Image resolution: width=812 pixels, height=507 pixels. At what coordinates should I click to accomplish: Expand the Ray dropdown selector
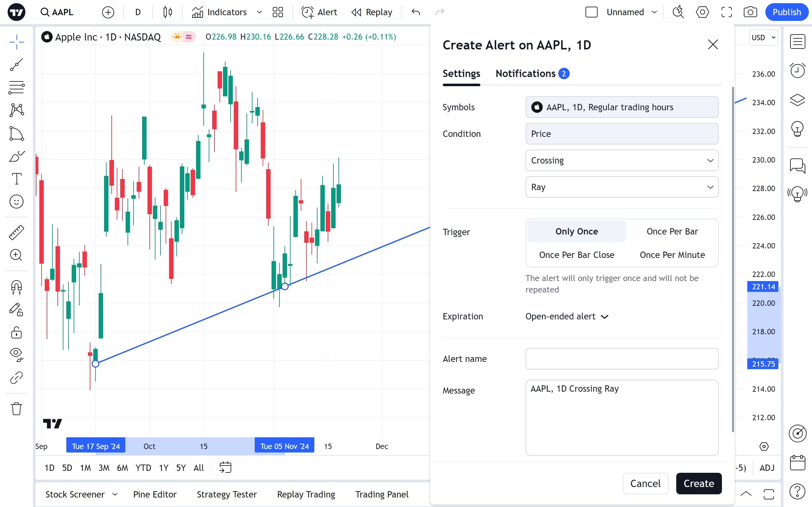621,187
